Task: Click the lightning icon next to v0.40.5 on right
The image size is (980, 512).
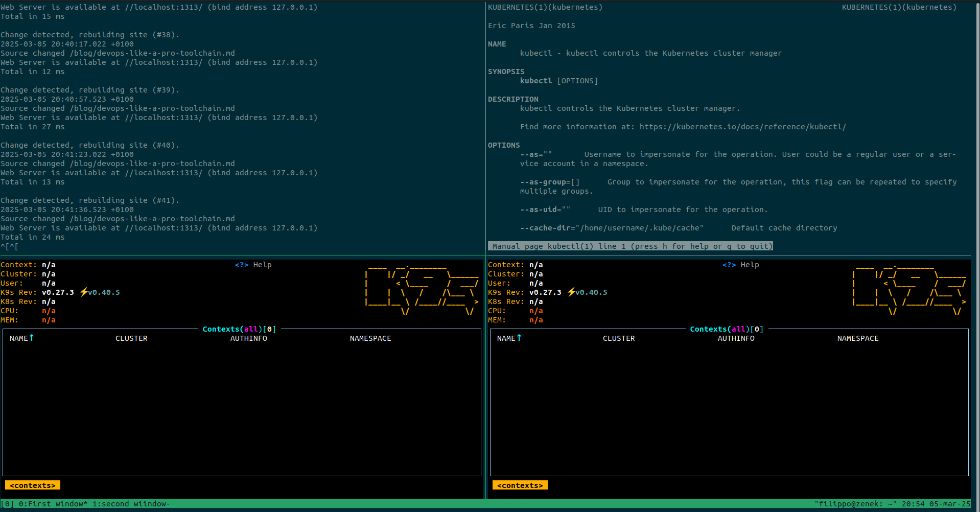Action: (x=571, y=292)
